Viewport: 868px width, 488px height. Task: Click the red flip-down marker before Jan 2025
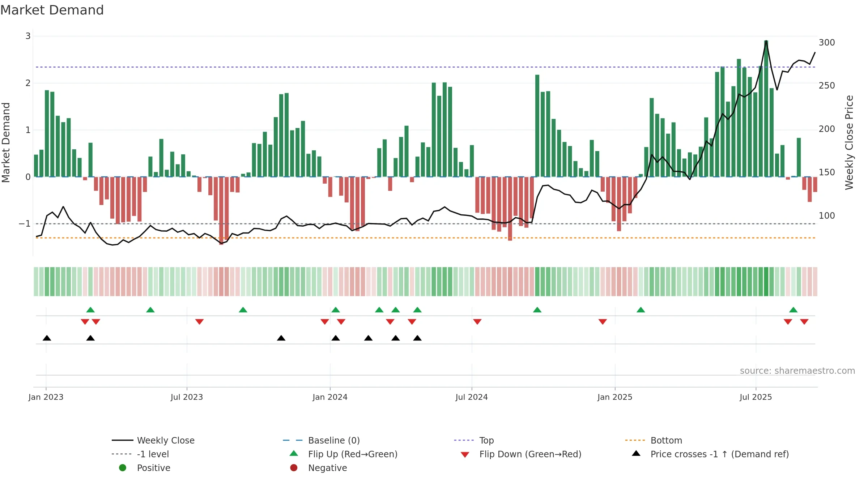[603, 322]
